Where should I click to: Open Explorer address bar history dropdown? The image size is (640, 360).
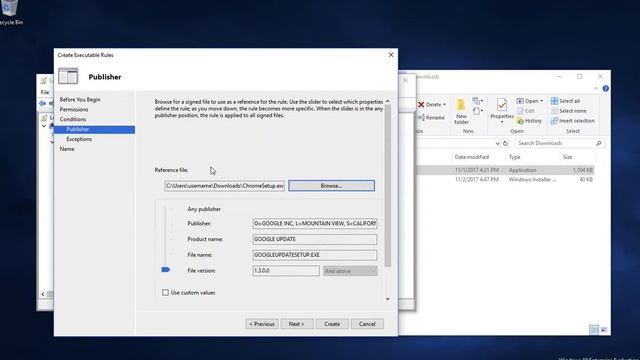[x=497, y=143]
